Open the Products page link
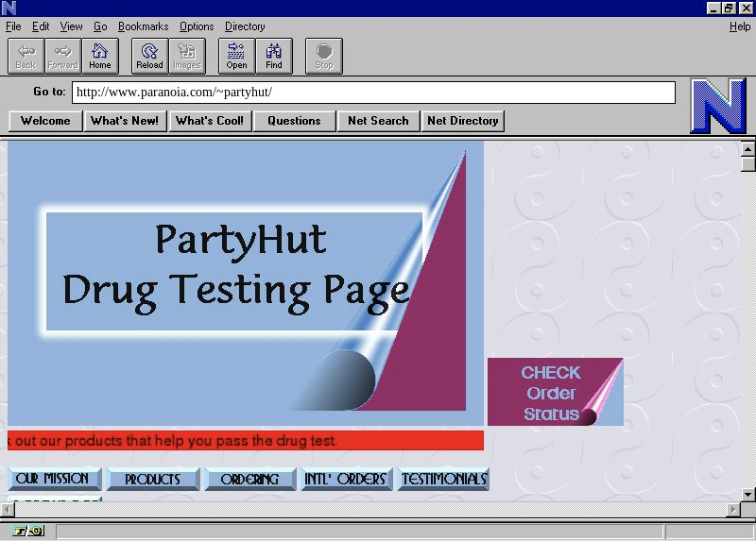Viewport: 756px width, 541px height. 152,480
